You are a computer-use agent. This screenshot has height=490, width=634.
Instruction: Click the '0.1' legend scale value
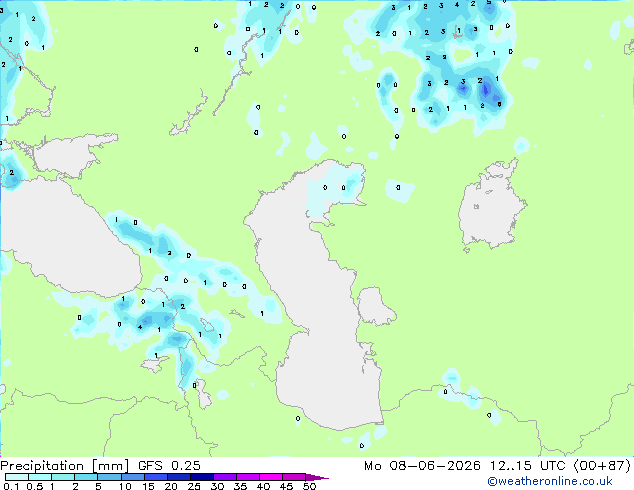coord(11,486)
